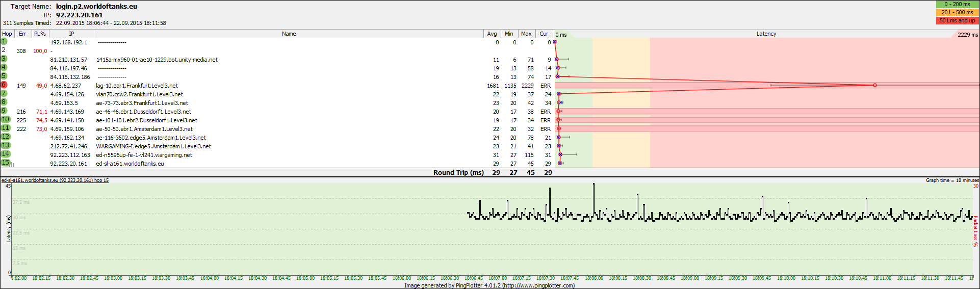Click the Latency graph column header
The width and height of the screenshot is (980, 289).
coord(766,34)
